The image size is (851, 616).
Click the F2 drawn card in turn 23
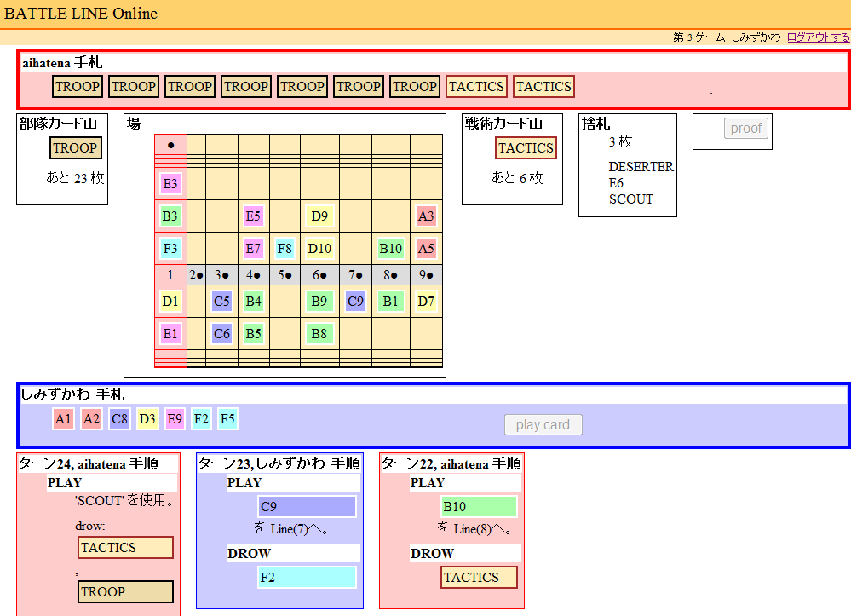308,578
